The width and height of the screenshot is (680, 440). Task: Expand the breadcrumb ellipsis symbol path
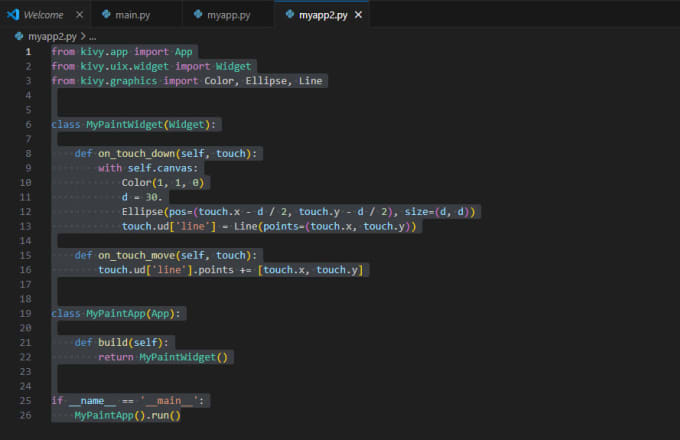[x=92, y=37]
